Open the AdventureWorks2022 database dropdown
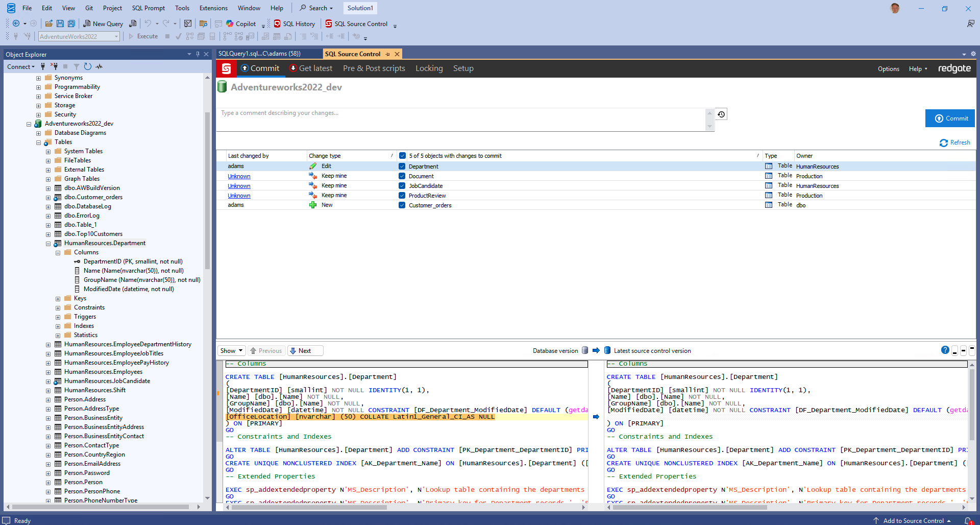980x525 pixels. [x=116, y=36]
